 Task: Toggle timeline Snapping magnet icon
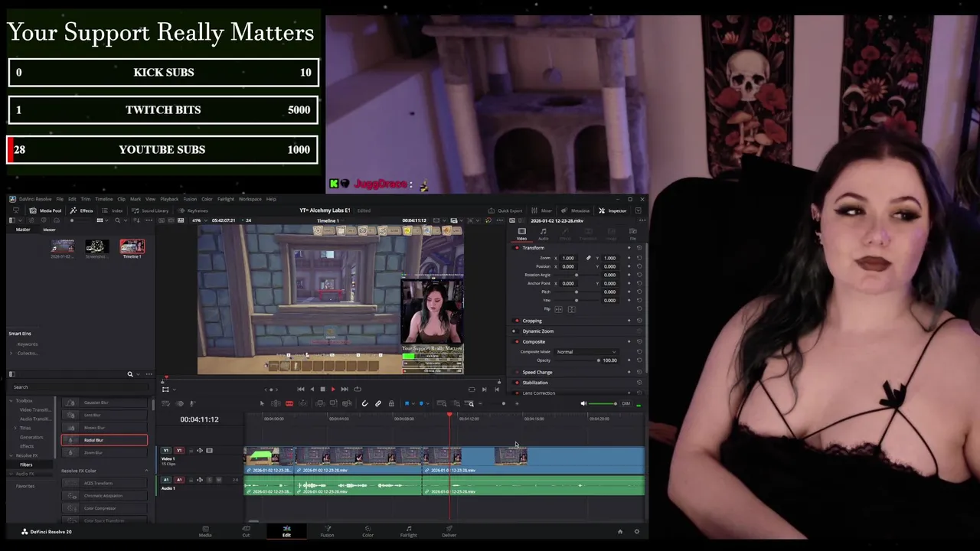(364, 403)
